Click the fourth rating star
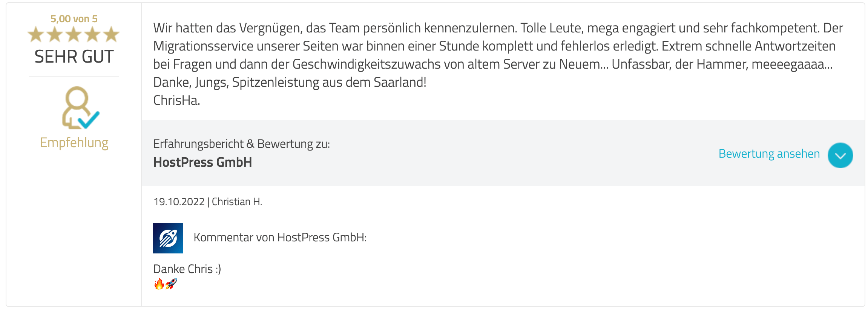This screenshot has height=310, width=868. tap(93, 34)
